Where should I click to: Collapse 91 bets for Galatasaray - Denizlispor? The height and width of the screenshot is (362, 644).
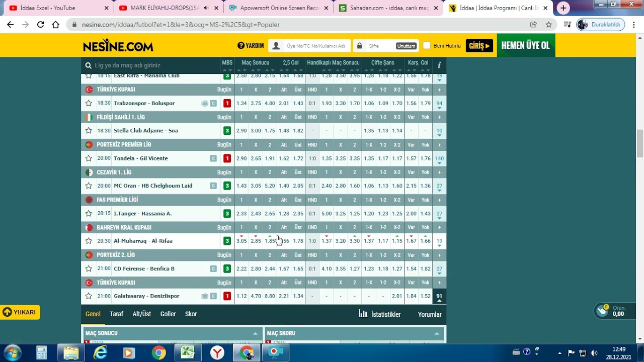click(x=439, y=297)
